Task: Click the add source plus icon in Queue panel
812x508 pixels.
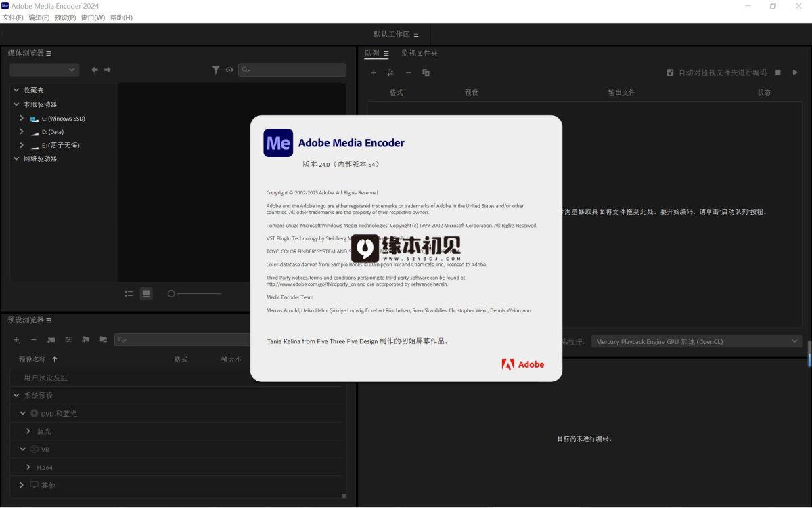Action: [x=374, y=72]
